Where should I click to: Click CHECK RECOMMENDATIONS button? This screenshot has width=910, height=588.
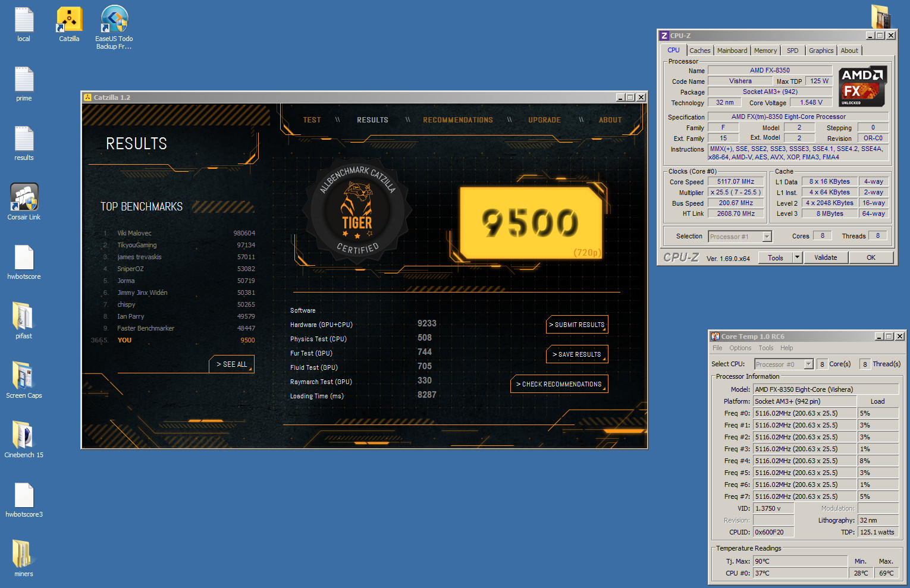pyautogui.click(x=559, y=384)
